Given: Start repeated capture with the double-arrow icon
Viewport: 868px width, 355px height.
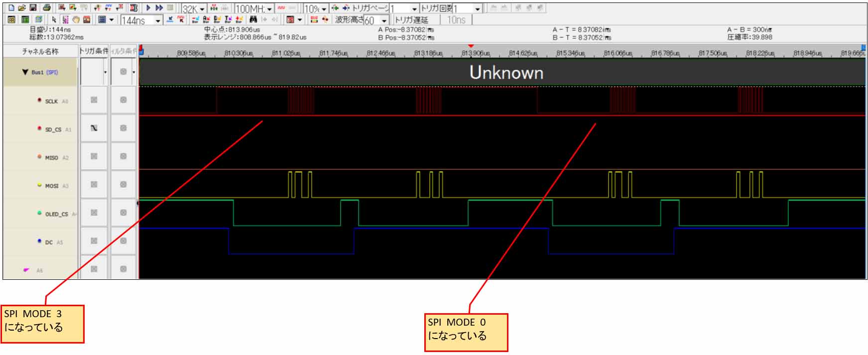Looking at the screenshot, I should (x=159, y=8).
